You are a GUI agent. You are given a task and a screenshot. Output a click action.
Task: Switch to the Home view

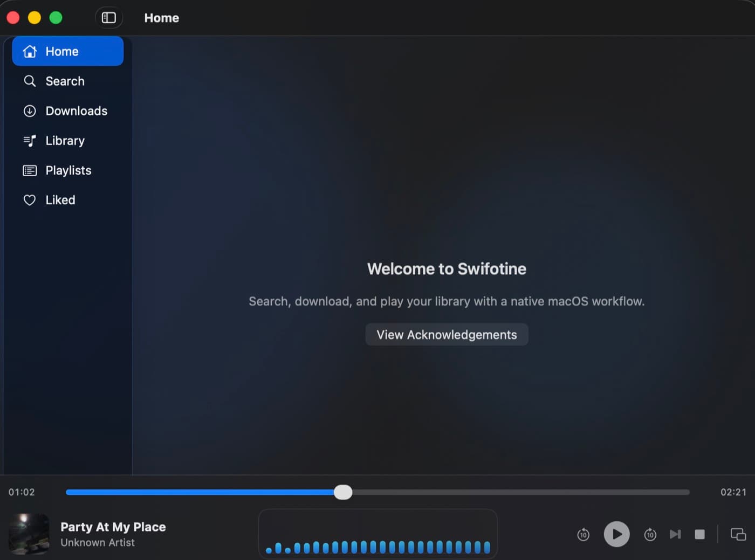[61, 51]
